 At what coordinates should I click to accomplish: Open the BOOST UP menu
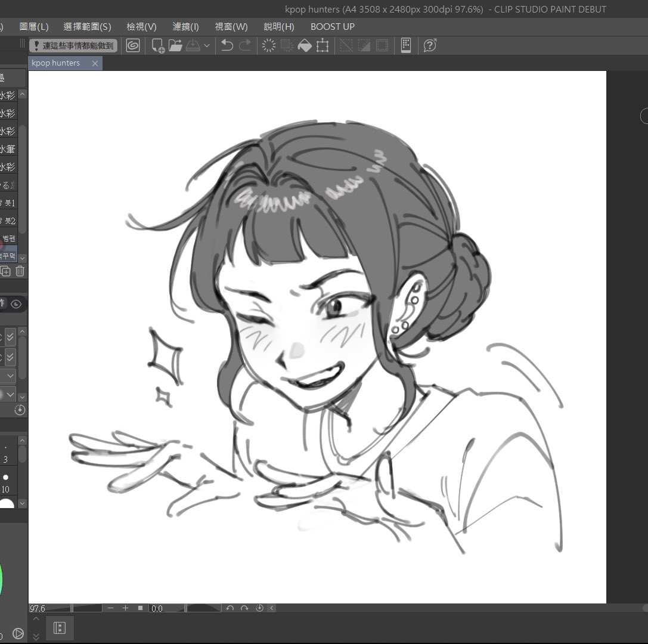point(332,27)
